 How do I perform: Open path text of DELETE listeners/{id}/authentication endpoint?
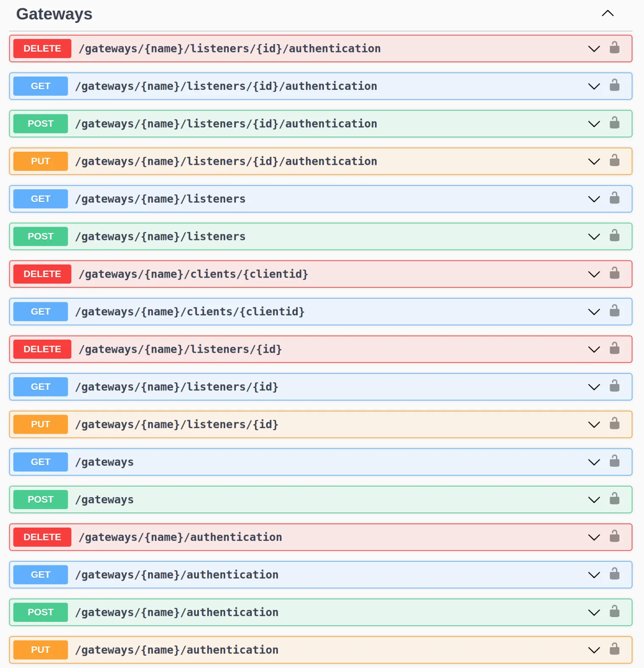tap(230, 49)
